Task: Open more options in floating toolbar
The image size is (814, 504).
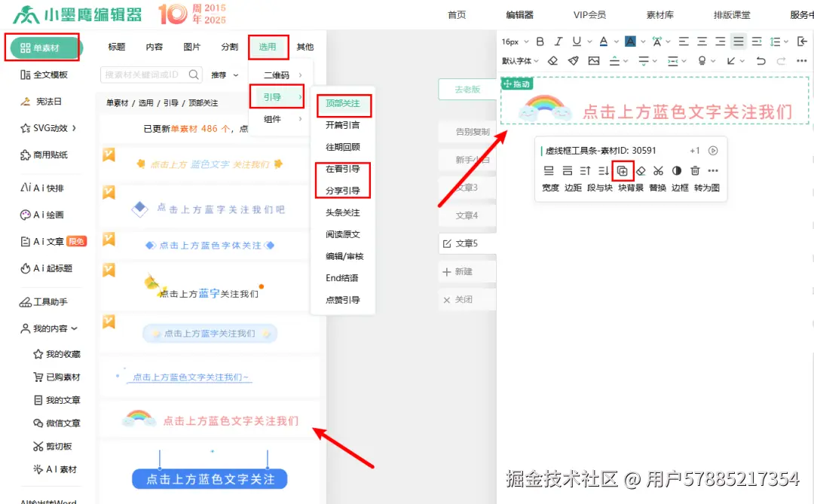Action: point(713,171)
